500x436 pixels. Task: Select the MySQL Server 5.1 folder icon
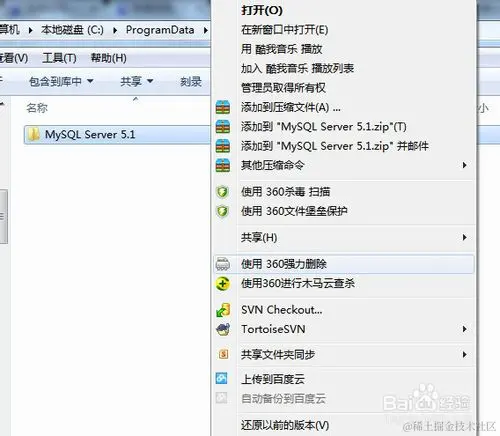[x=34, y=135]
